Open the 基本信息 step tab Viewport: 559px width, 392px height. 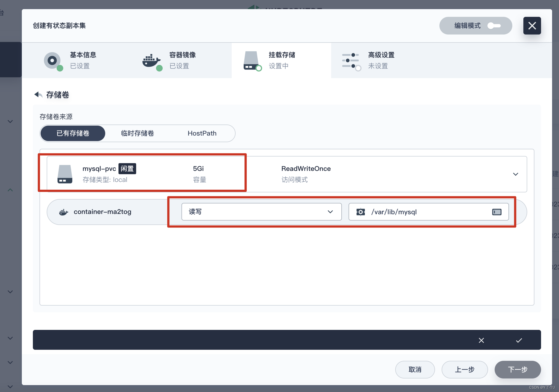[x=83, y=60]
